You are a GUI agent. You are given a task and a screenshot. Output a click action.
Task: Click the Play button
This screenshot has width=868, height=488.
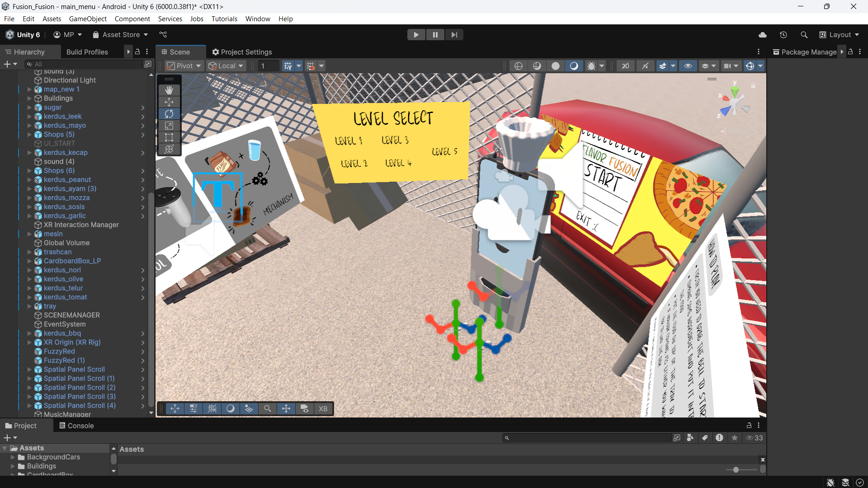416,35
